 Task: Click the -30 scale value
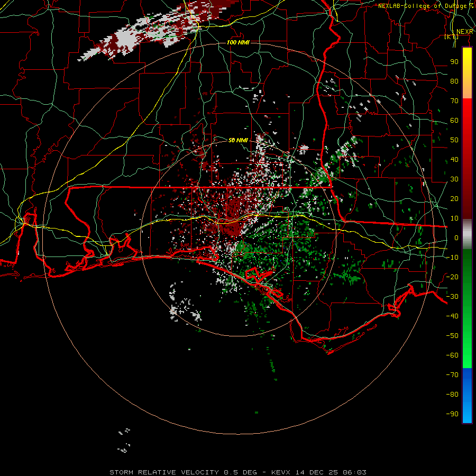coord(452,297)
